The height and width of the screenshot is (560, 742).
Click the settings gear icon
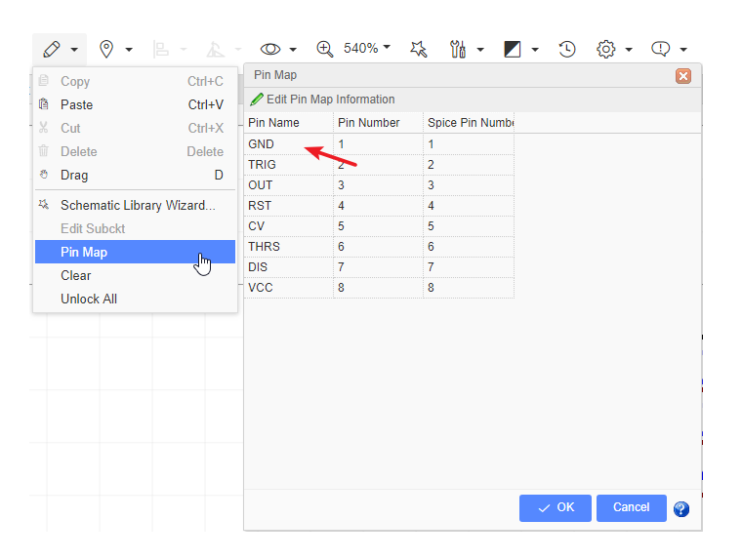[606, 49]
